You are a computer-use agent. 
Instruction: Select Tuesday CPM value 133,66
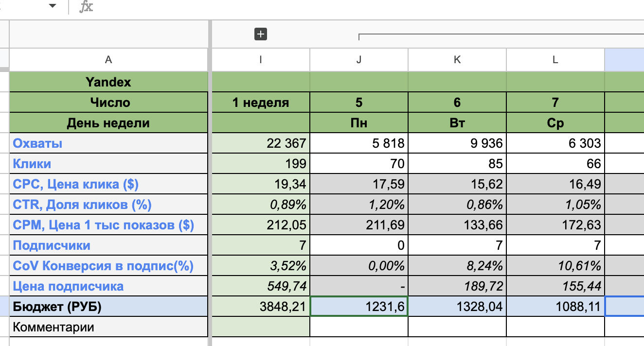(457, 225)
